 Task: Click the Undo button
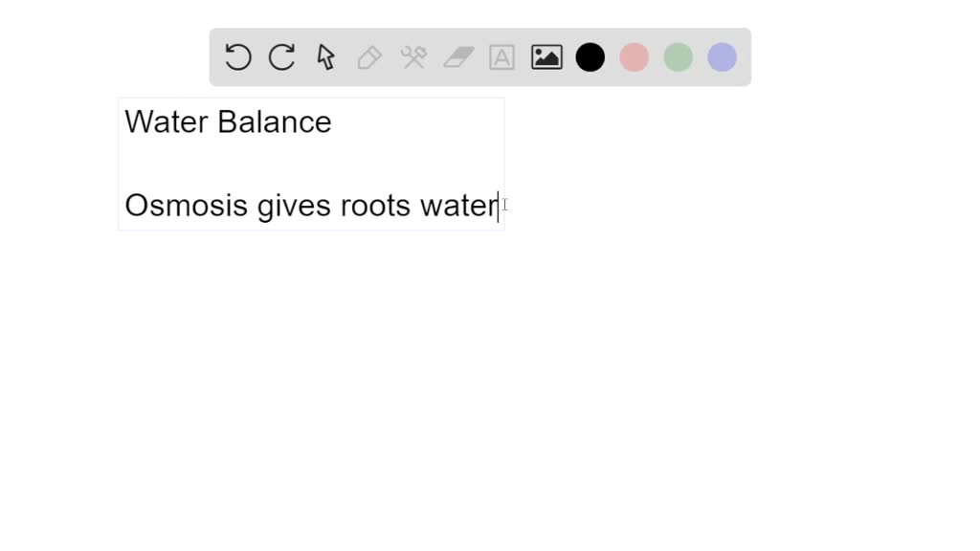coord(236,57)
